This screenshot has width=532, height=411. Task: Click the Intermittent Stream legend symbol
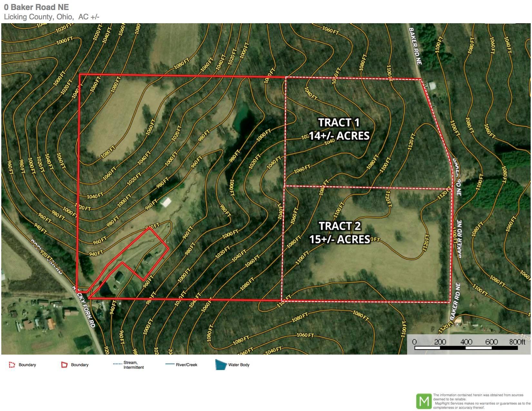click(x=118, y=364)
